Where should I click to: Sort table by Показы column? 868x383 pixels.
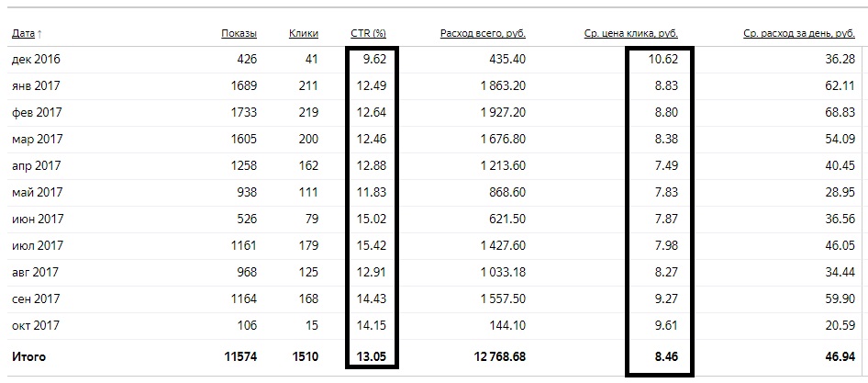pyautogui.click(x=239, y=33)
